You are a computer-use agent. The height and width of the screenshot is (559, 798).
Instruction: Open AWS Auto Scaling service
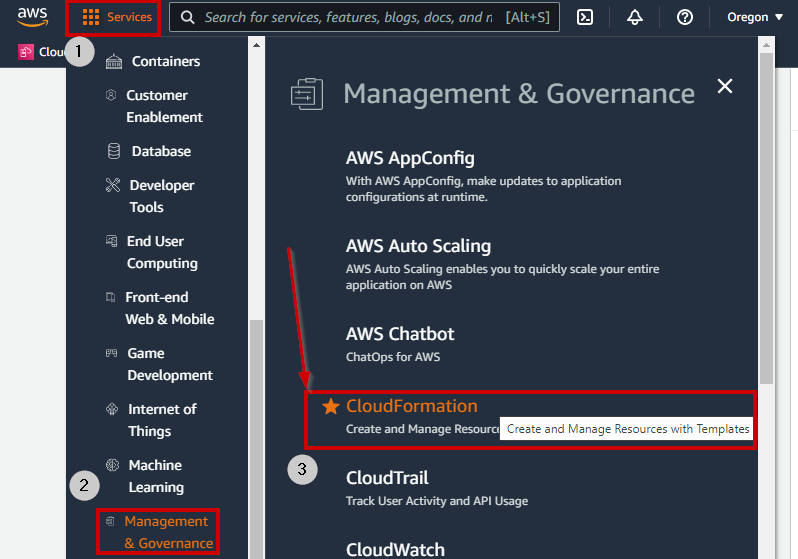418,246
